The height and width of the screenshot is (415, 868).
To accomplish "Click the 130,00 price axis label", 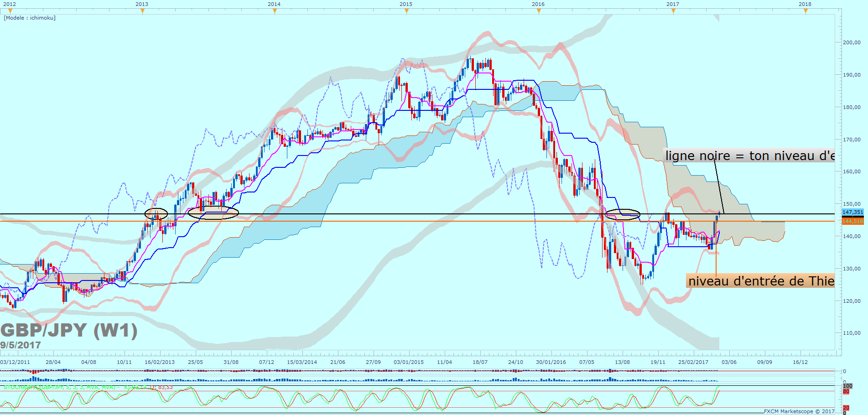I will [852, 269].
